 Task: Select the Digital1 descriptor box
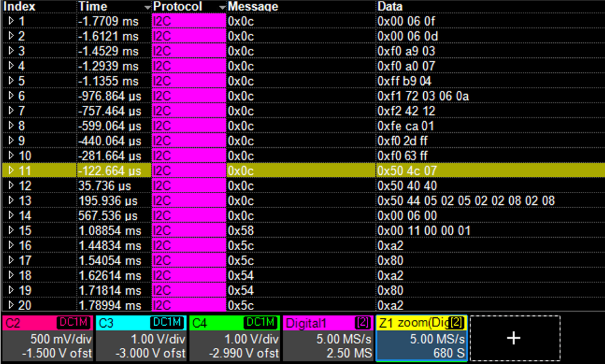point(328,338)
